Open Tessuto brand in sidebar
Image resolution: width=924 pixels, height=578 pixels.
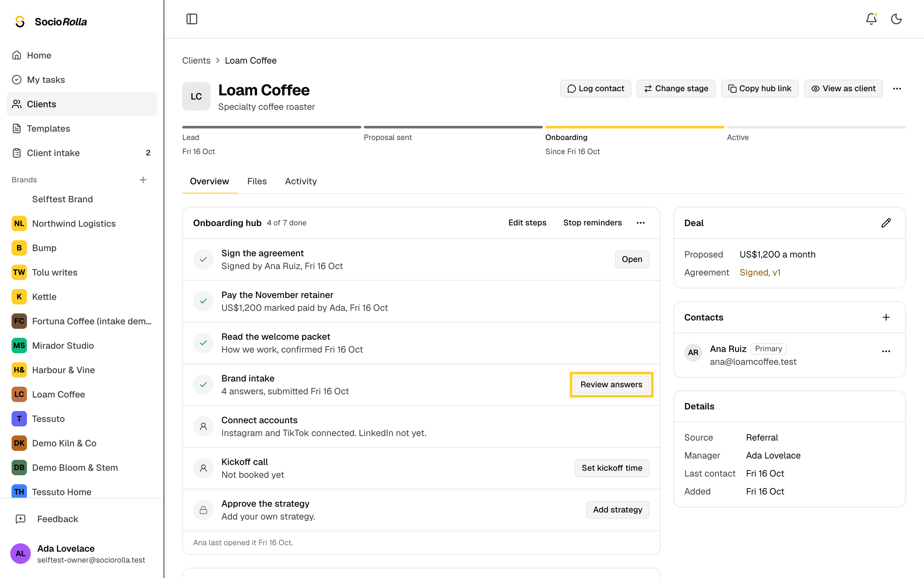tap(82, 419)
